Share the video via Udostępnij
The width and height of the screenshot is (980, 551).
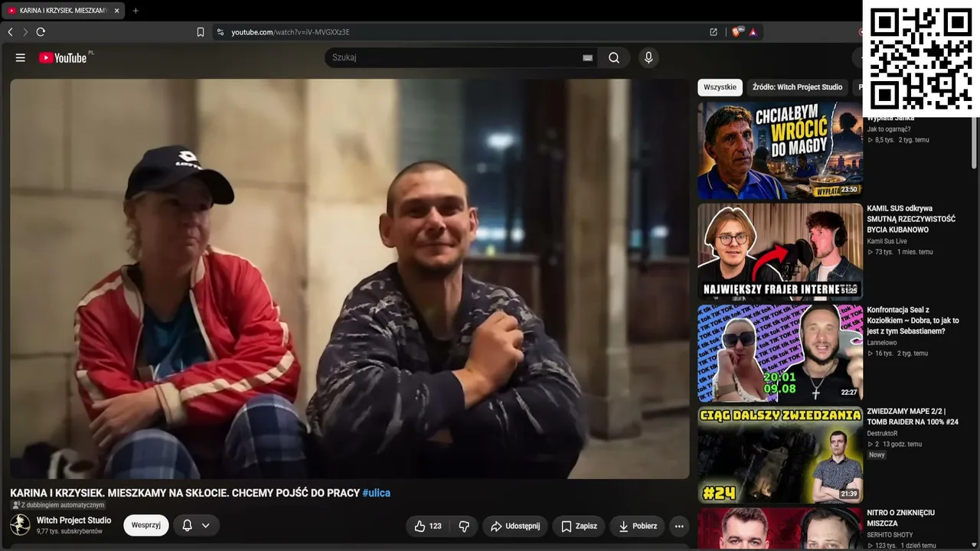pos(515,527)
